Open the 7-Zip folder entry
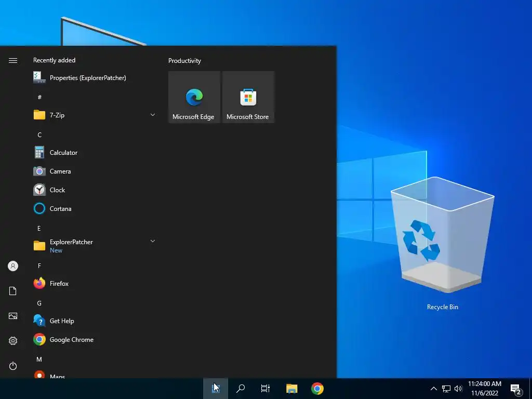The width and height of the screenshot is (532, 399). coord(95,115)
